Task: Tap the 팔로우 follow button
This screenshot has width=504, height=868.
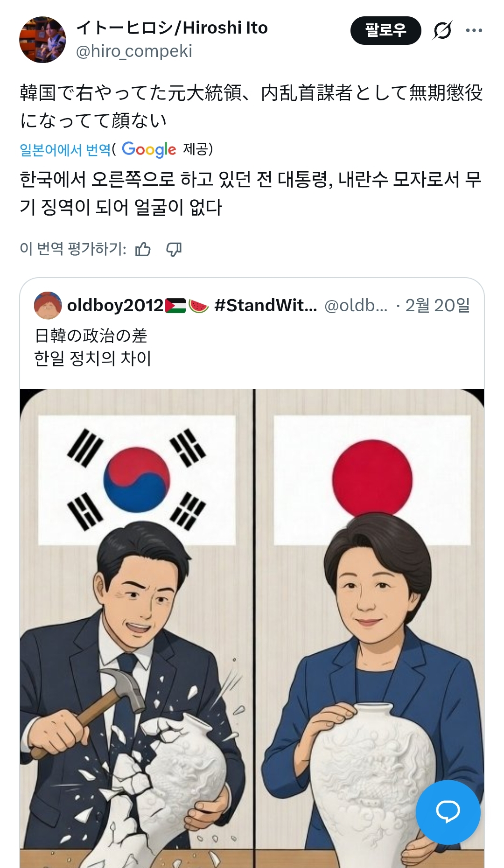Action: pos(385,30)
